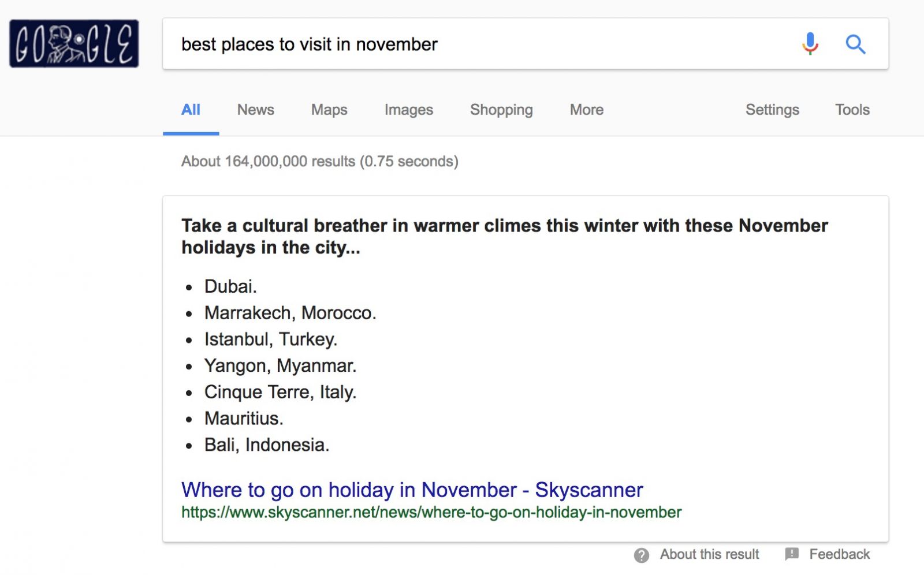Click the Google doodle logo
This screenshot has height=575, width=924.
click(x=74, y=44)
